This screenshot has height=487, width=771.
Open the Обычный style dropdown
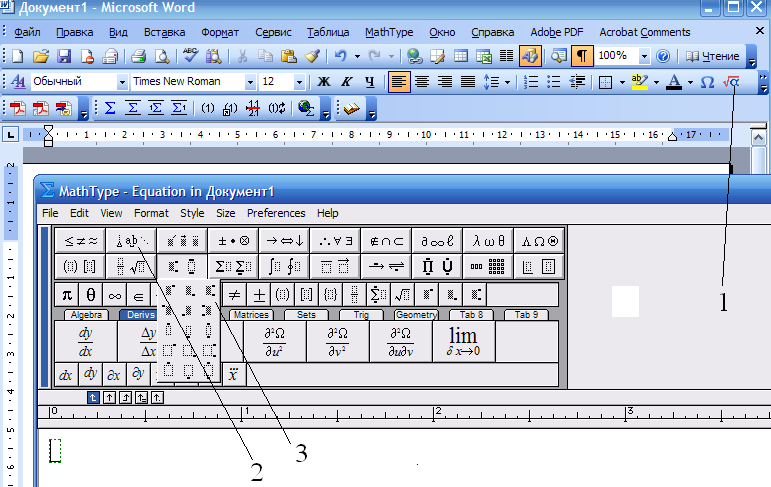[x=122, y=82]
